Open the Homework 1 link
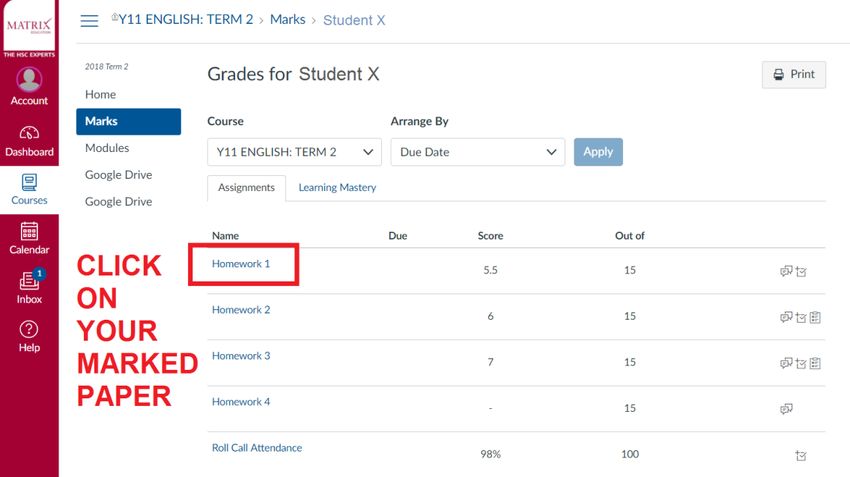 pyautogui.click(x=241, y=264)
